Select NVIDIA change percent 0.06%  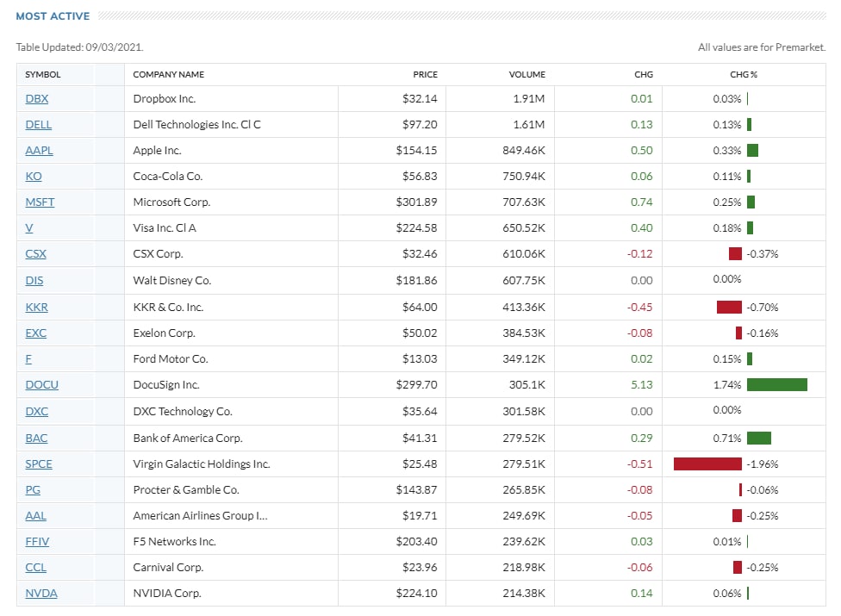[726, 593]
